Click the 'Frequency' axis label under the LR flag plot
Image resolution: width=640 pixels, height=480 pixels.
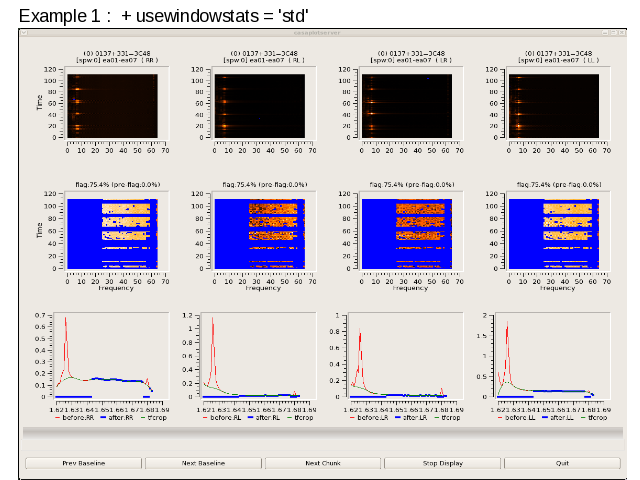tap(410, 288)
